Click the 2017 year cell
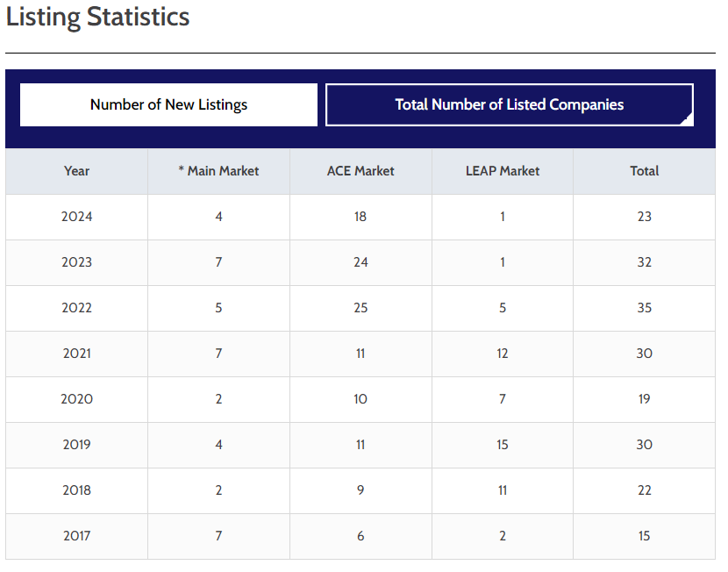The image size is (728, 572). tap(76, 536)
